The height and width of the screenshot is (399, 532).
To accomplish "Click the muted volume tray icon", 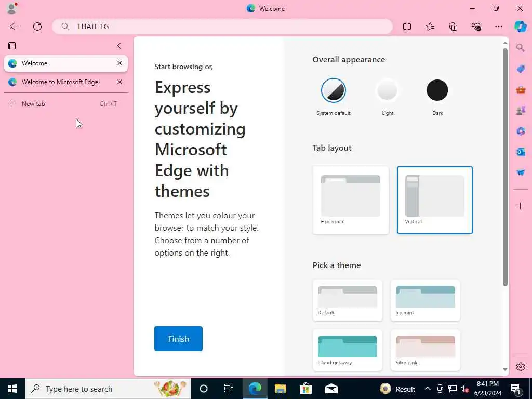I will tap(465, 389).
